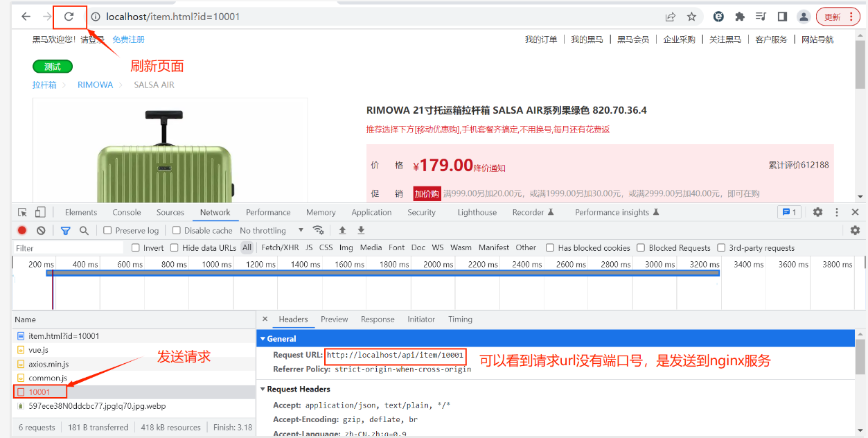This screenshot has width=868, height=438.
Task: Toggle the device toolbar icon
Action: [x=40, y=212]
